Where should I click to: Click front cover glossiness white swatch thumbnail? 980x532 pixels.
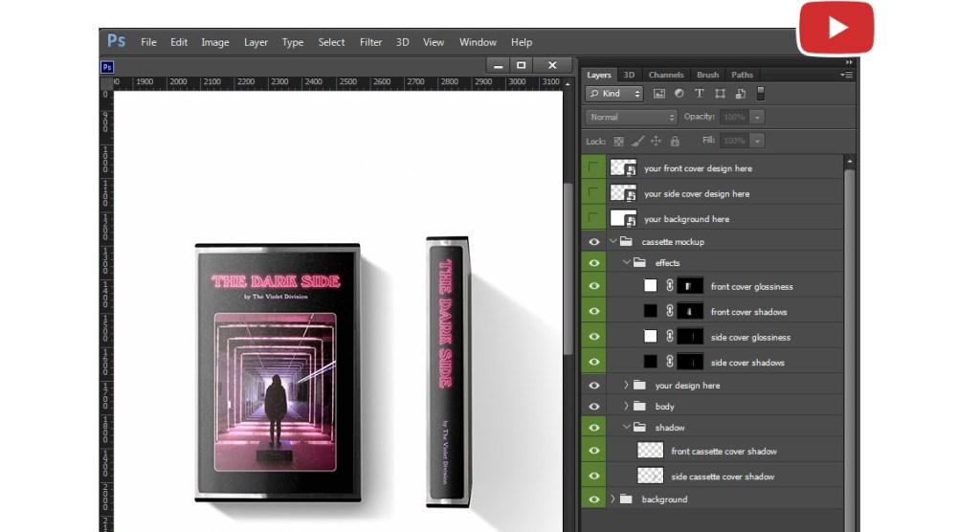click(x=650, y=286)
